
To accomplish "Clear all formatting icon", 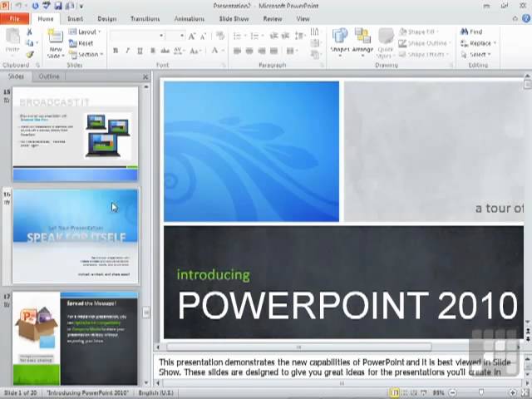I will click(x=220, y=36).
